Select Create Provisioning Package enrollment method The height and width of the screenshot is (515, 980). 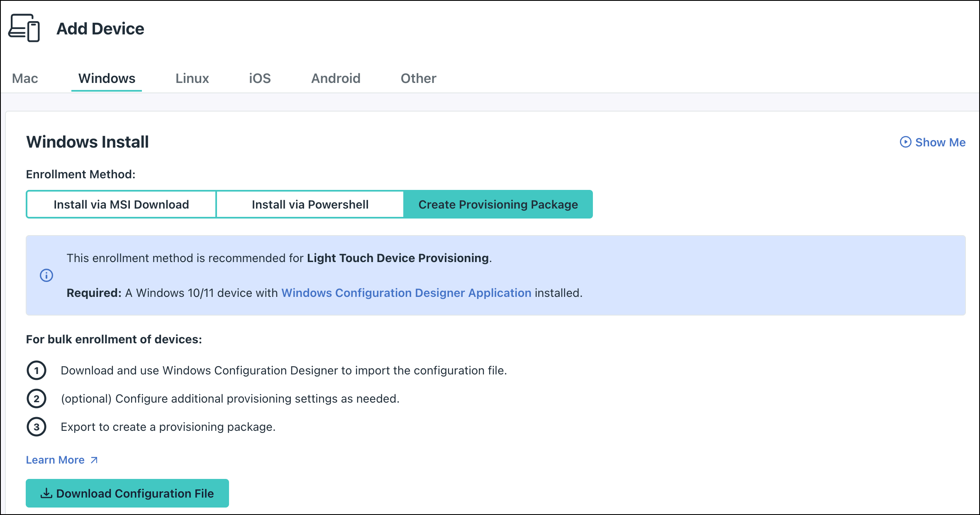coord(498,204)
